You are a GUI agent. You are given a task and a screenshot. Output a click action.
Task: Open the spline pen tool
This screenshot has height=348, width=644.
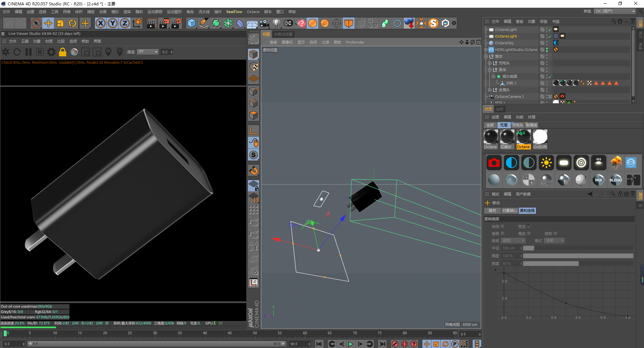204,23
